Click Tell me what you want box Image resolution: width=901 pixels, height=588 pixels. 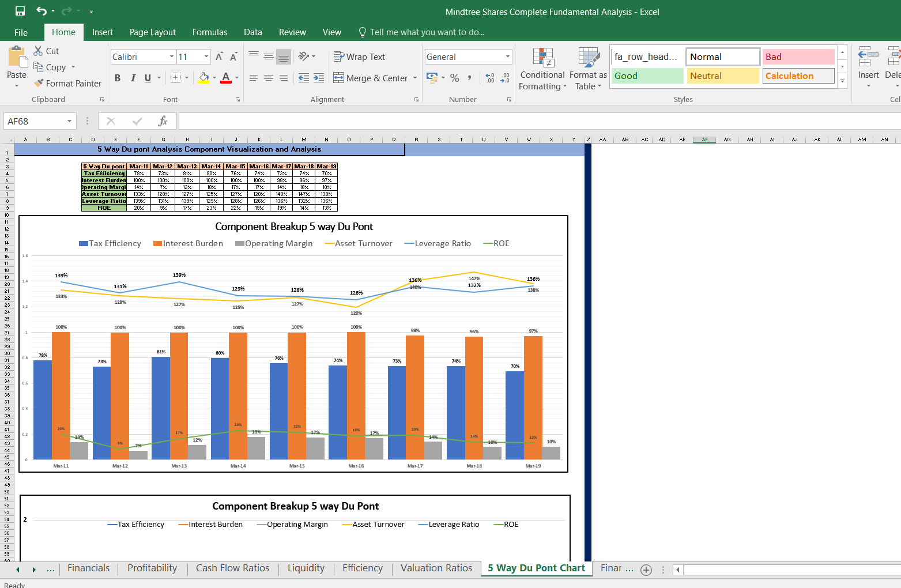(x=421, y=32)
